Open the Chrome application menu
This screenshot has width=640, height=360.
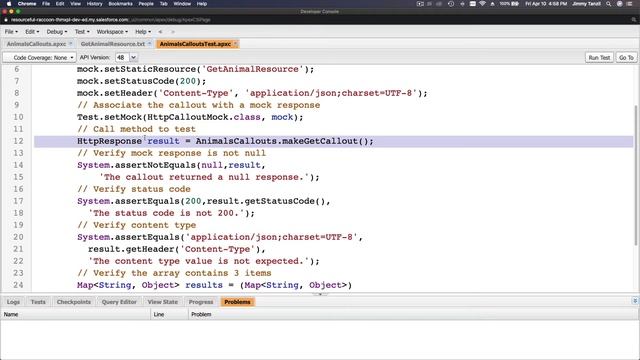[27, 4]
